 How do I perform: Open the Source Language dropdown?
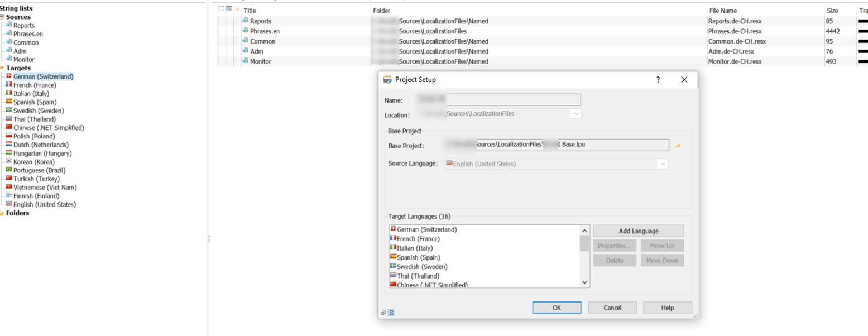663,164
